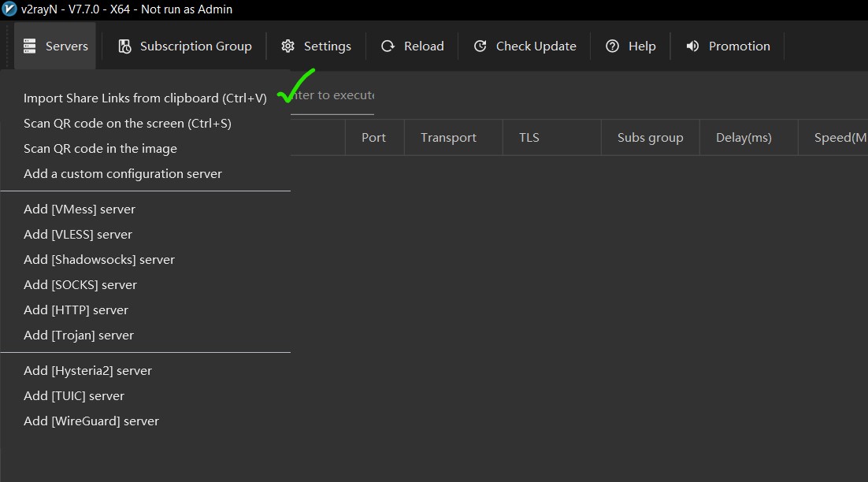Screen dimensions: 868x482
Task: Select Add [Trojan] server entry
Action: [79, 336]
